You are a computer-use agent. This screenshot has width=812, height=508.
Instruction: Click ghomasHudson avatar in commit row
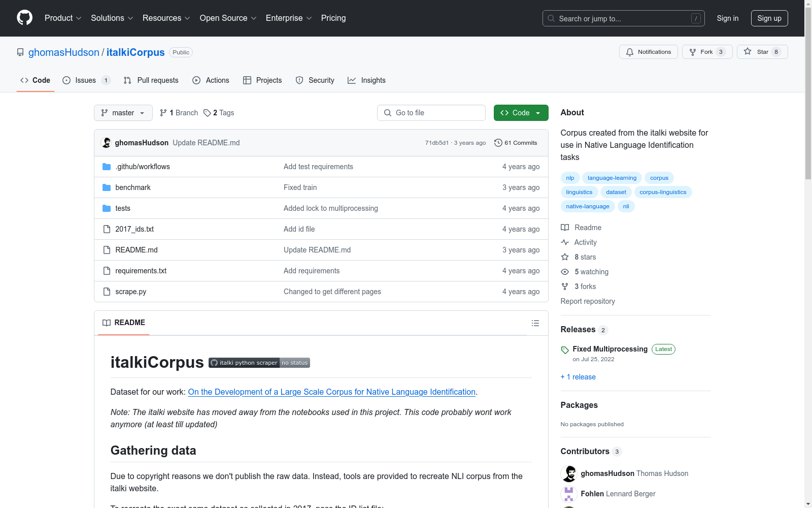[107, 143]
